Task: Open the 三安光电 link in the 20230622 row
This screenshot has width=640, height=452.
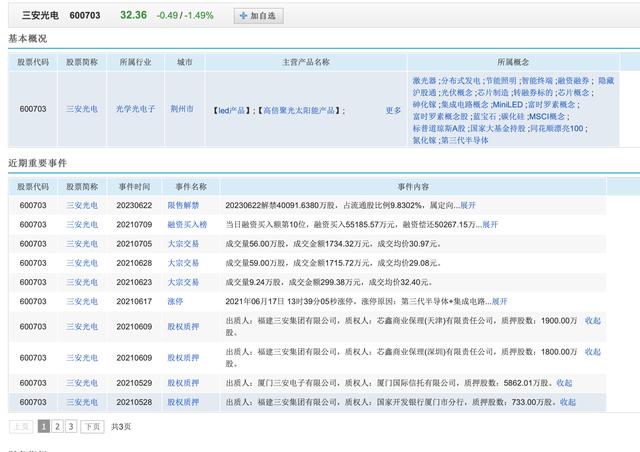Action: [x=82, y=205]
